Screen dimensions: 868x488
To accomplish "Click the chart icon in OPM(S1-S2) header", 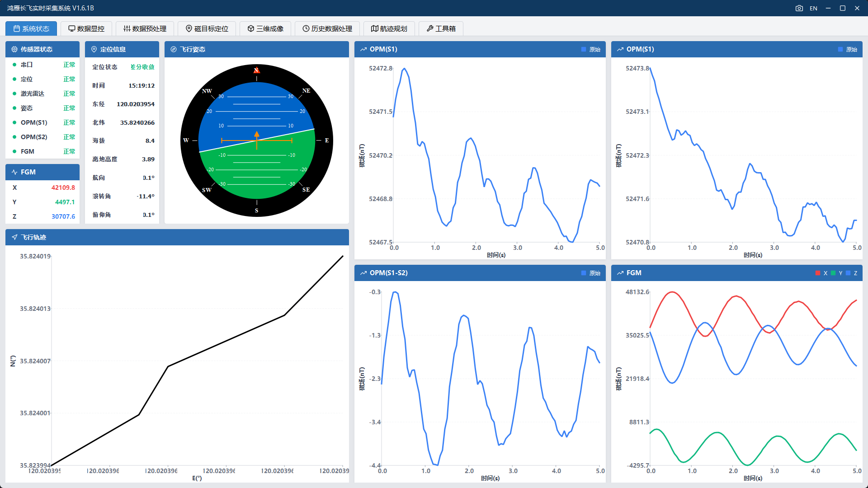I will click(363, 273).
